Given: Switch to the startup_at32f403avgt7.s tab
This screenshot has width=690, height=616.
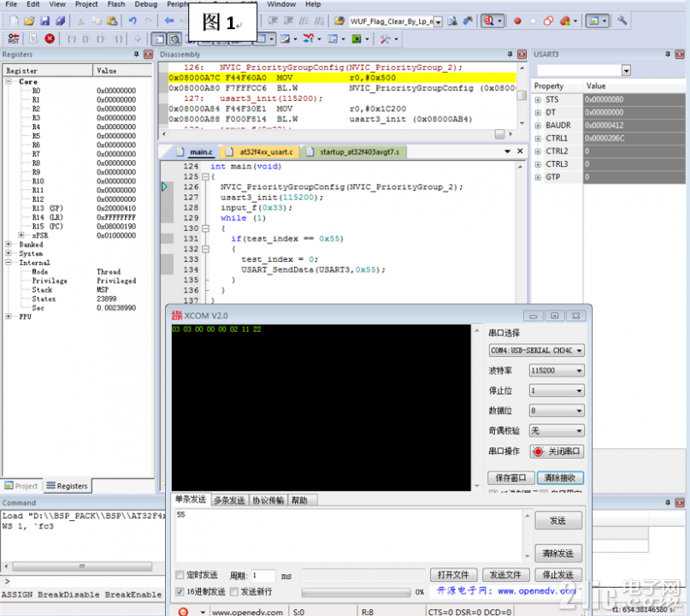Looking at the screenshot, I should (x=354, y=152).
